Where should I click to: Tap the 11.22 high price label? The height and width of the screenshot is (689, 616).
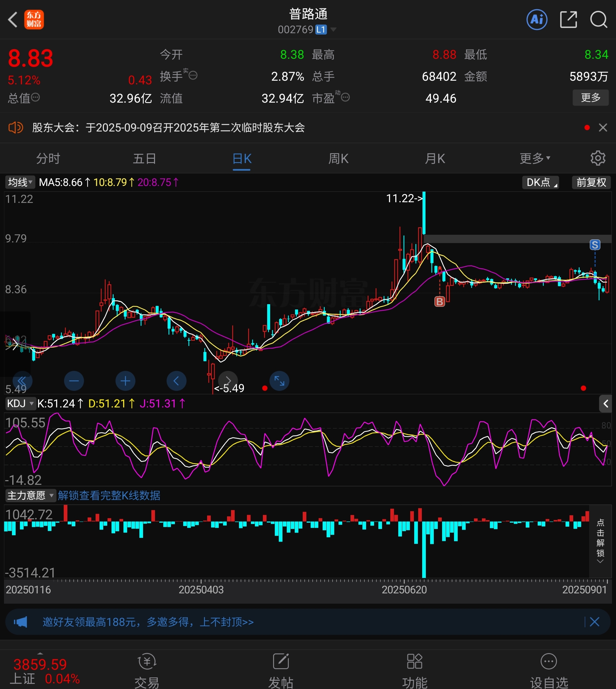pos(405,199)
